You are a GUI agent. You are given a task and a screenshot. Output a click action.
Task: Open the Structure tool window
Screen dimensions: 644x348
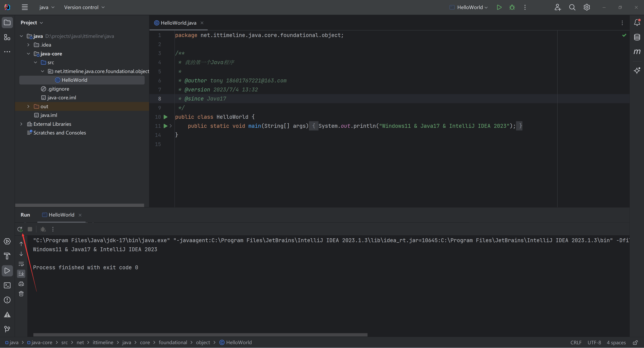tap(7, 37)
